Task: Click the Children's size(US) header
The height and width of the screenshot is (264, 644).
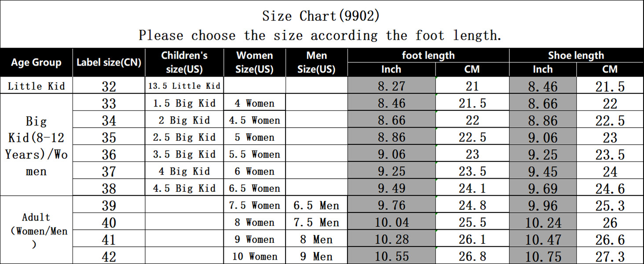Action: (184, 62)
